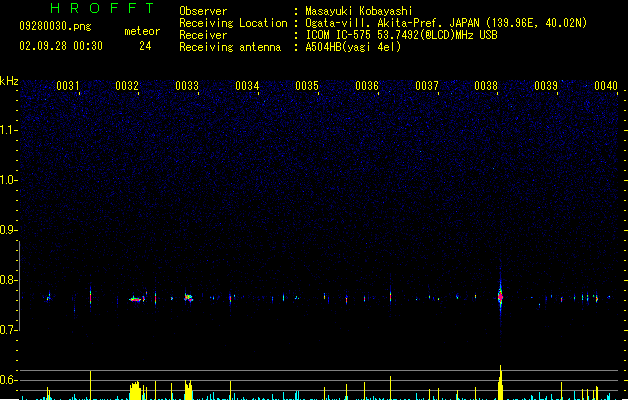This screenshot has width=629, height=400.
Task: Click the 'meteor' label
Action: click(x=142, y=31)
